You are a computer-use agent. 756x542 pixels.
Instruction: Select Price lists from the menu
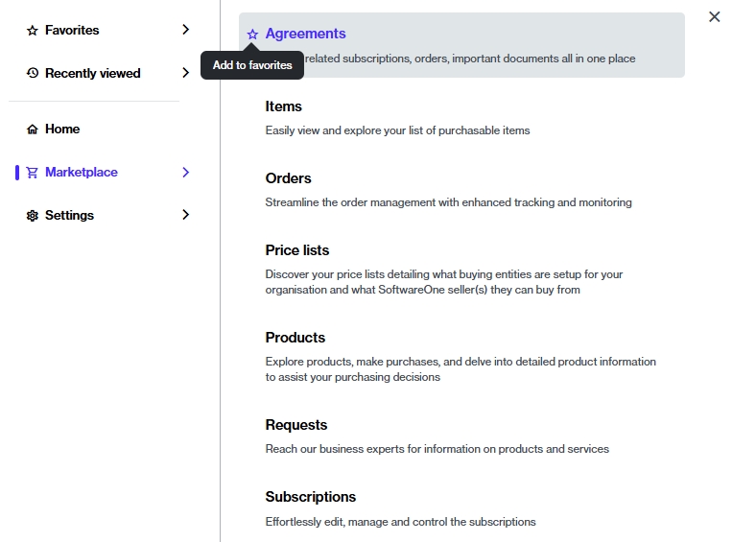[x=296, y=250]
